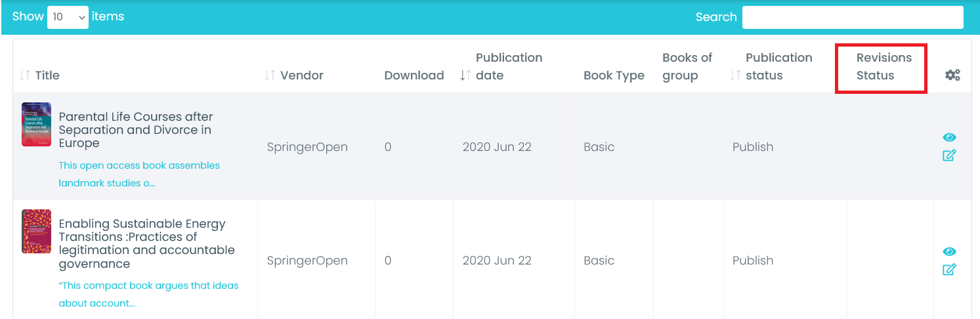
Task: Click the Enabling Sustainable Energy Transitions title
Action: coord(146,244)
